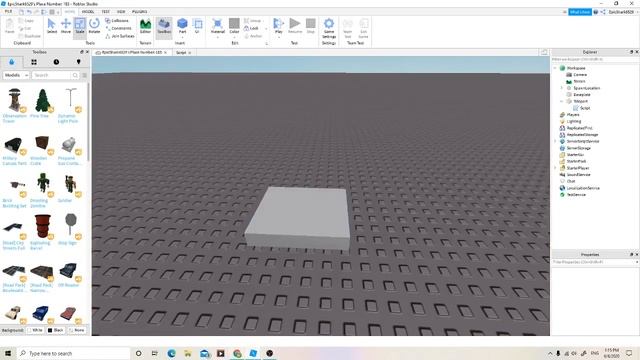
Task: Toggle Join Surfaces option
Action: pyautogui.click(x=120, y=36)
